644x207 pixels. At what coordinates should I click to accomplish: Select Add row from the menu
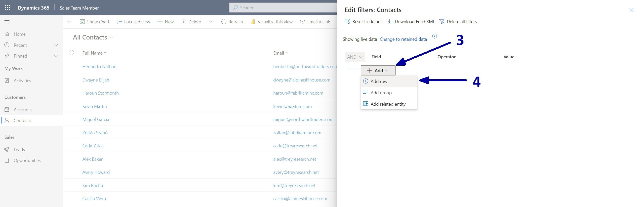(x=389, y=81)
